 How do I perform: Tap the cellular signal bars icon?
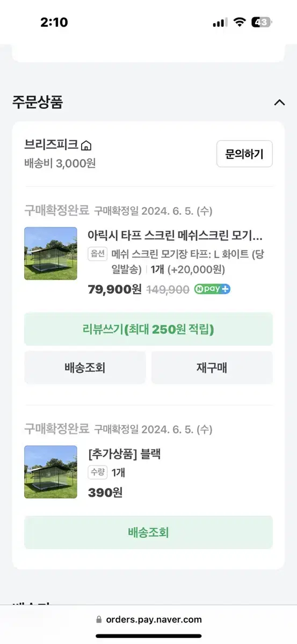[x=220, y=23]
